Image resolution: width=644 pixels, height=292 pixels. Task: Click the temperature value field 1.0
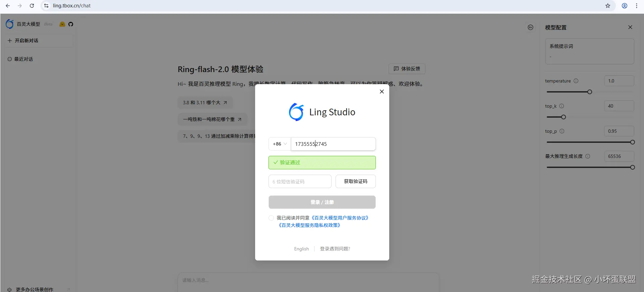tap(619, 81)
